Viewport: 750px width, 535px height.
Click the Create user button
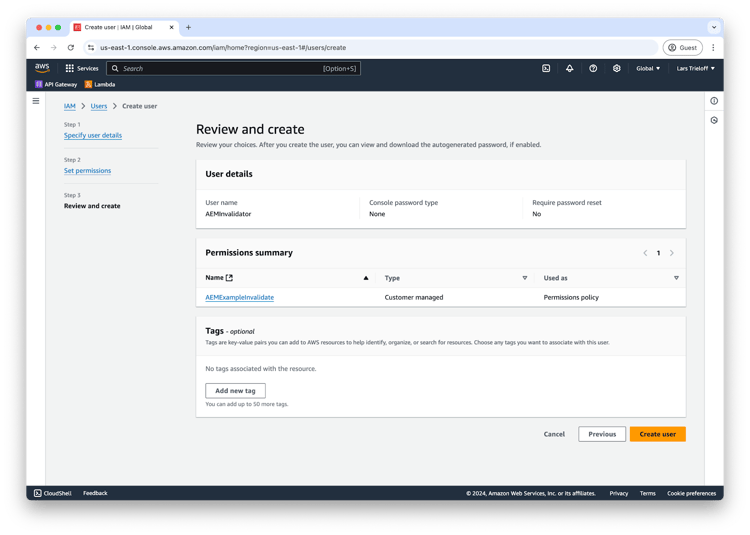(x=658, y=434)
